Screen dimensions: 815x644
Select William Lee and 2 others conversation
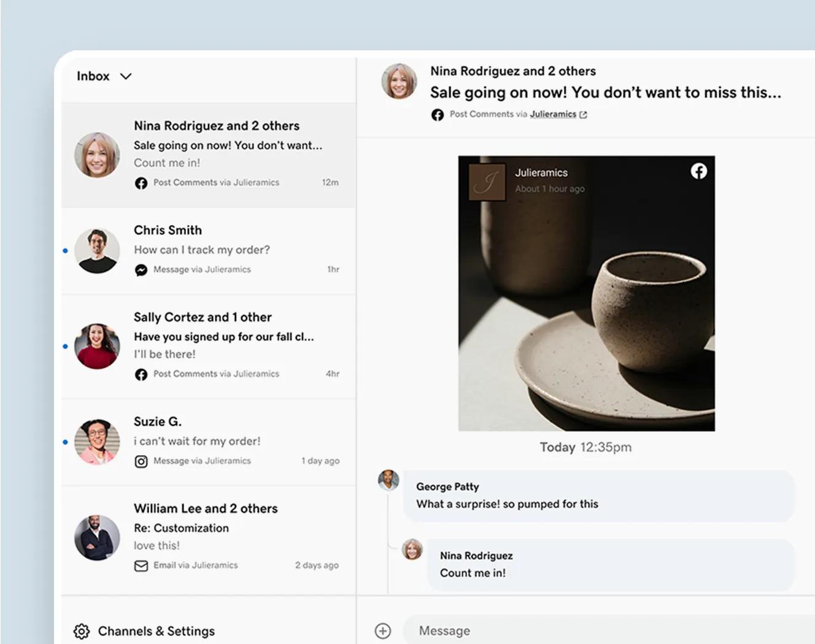pyautogui.click(x=209, y=540)
